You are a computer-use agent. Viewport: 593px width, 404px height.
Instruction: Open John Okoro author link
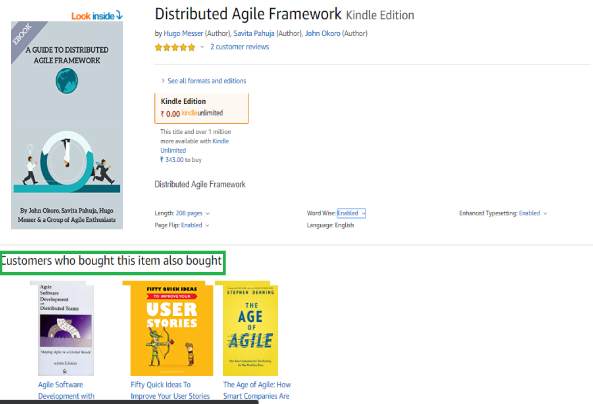323,33
